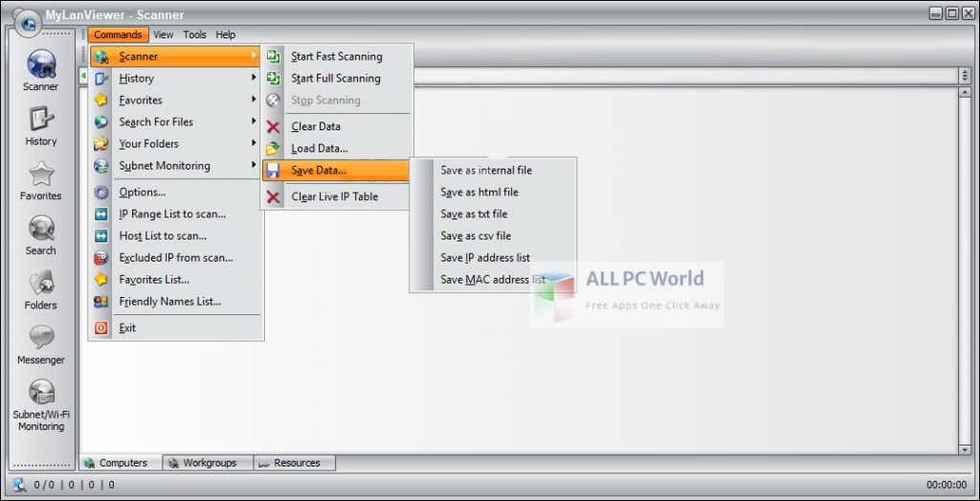Select Save as csv file

(x=476, y=236)
